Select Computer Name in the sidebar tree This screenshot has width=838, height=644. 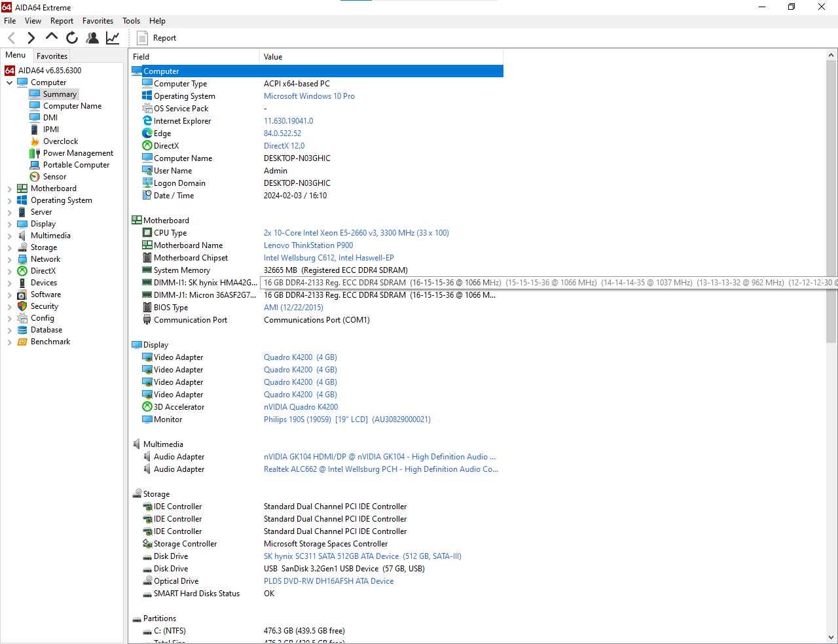pos(72,106)
